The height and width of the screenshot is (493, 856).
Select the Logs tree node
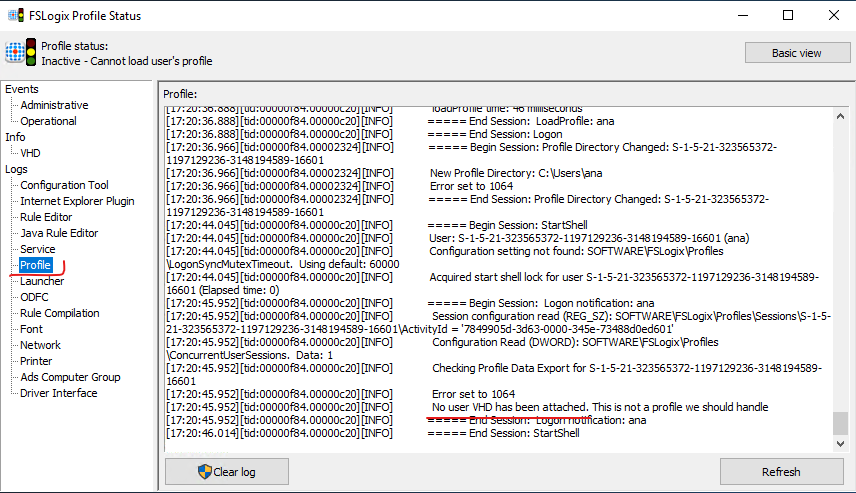tap(16, 169)
